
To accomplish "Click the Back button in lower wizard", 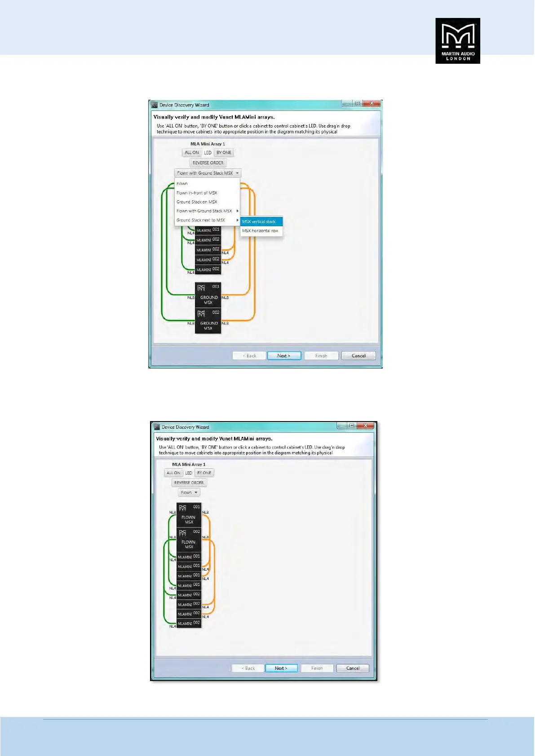I will coord(248,668).
